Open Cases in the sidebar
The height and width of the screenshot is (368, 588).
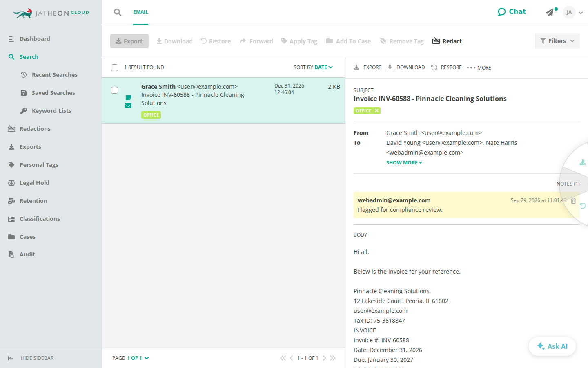pyautogui.click(x=22, y=237)
